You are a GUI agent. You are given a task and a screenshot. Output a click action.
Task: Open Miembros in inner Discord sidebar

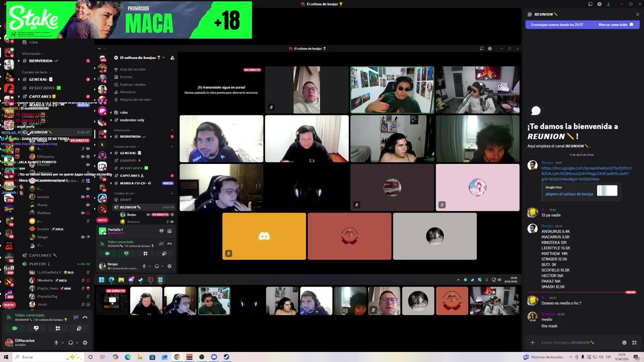(x=128, y=92)
